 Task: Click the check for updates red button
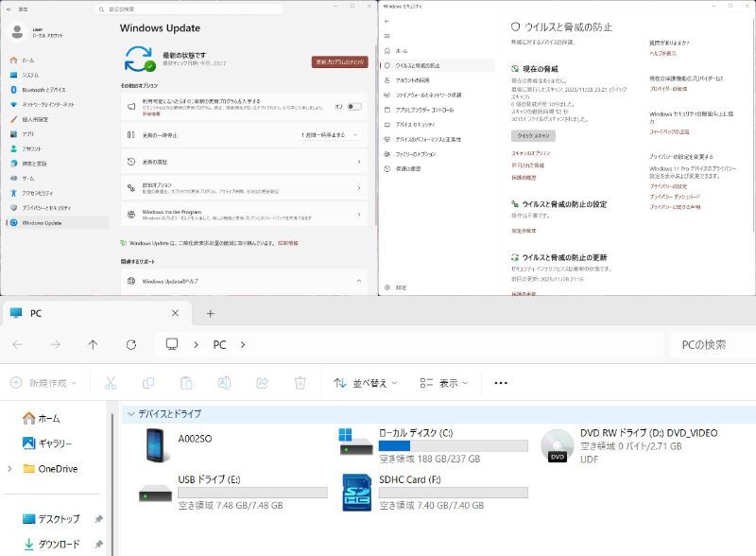pos(340,61)
